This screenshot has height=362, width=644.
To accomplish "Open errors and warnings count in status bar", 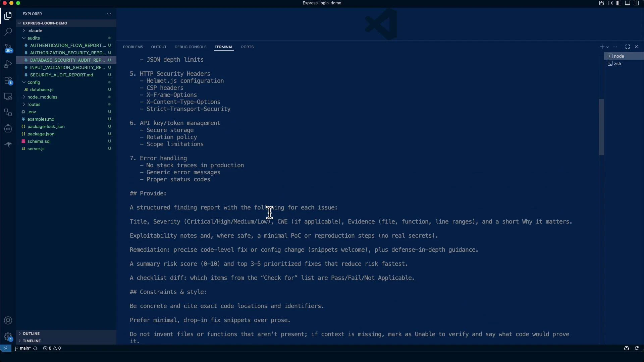I will point(52,348).
